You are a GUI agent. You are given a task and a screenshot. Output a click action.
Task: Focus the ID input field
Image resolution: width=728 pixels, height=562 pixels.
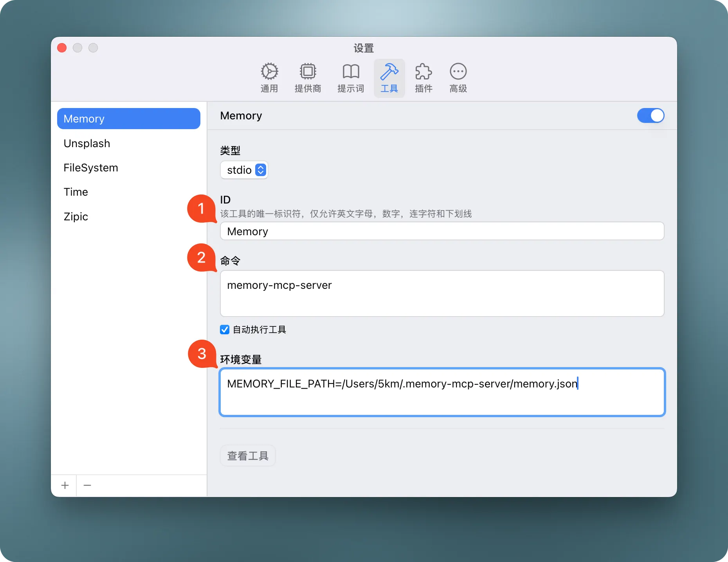pos(442,231)
